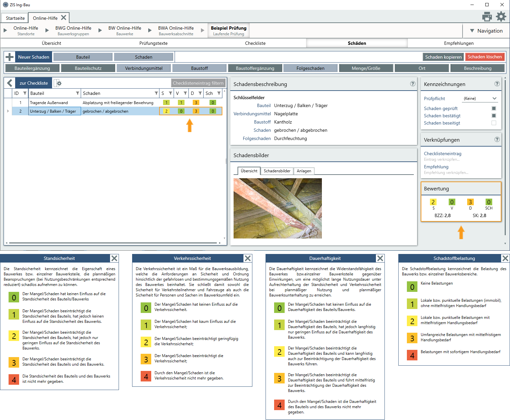Toggle Schaden geprüft checkbox
The height and width of the screenshot is (420, 510).
pyautogui.click(x=494, y=108)
